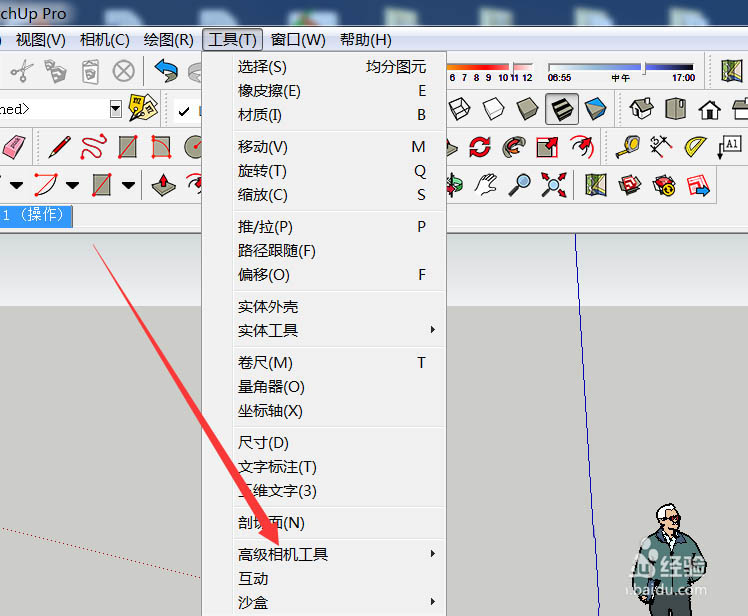Select the Scale tool icon
Screen dimensions: 748x616
pyautogui.click(x=547, y=146)
